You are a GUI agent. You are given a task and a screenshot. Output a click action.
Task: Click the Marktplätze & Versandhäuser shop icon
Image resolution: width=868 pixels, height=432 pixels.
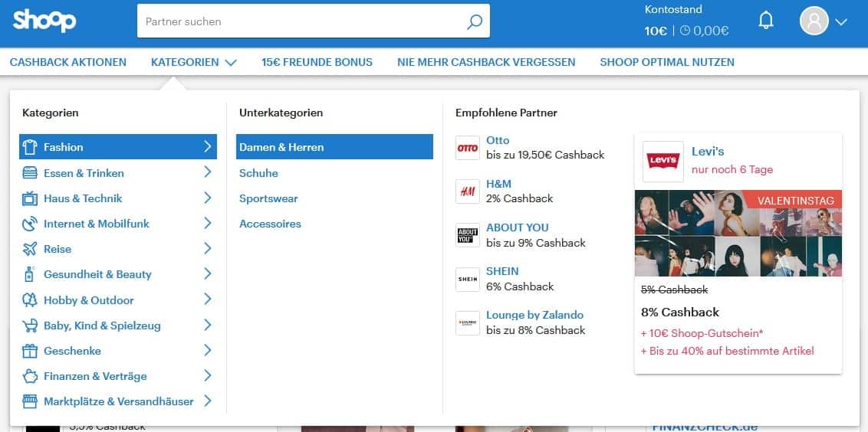point(29,401)
